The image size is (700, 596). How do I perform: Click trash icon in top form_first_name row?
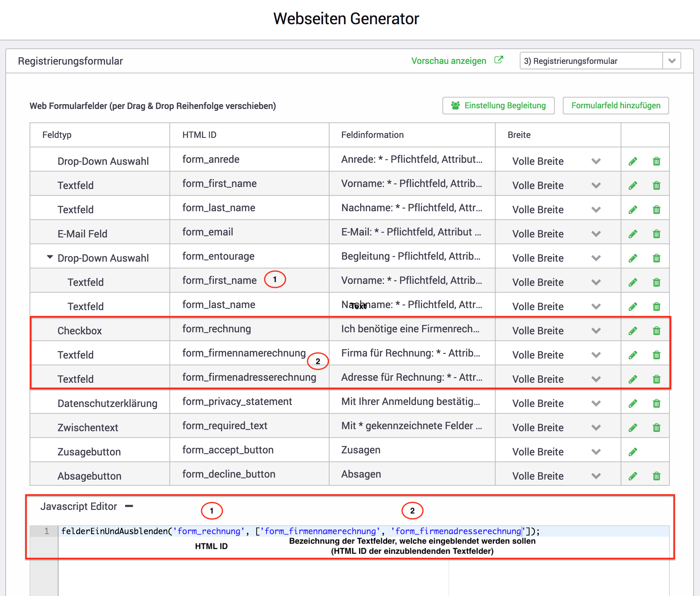[x=656, y=185]
